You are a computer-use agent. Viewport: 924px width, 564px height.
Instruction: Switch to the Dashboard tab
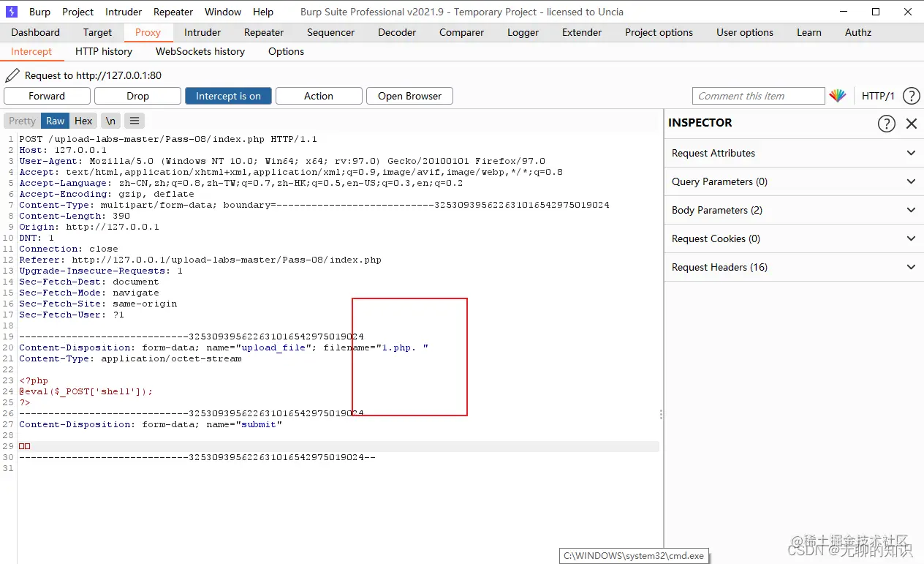coord(36,32)
